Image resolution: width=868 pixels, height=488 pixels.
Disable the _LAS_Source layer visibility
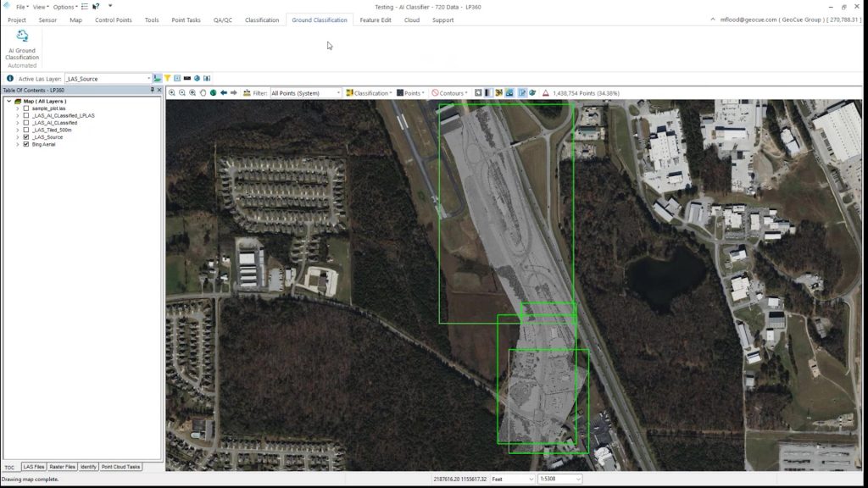point(25,137)
